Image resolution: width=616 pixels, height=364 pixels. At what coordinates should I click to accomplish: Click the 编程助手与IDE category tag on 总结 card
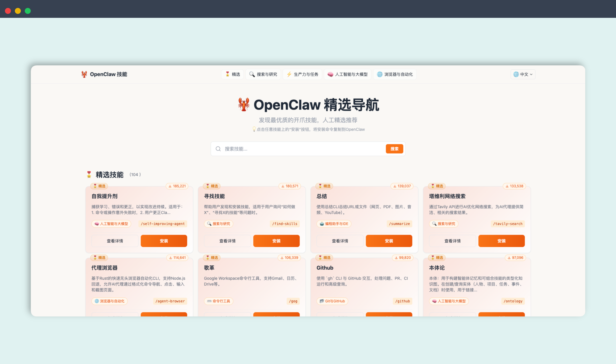(334, 224)
